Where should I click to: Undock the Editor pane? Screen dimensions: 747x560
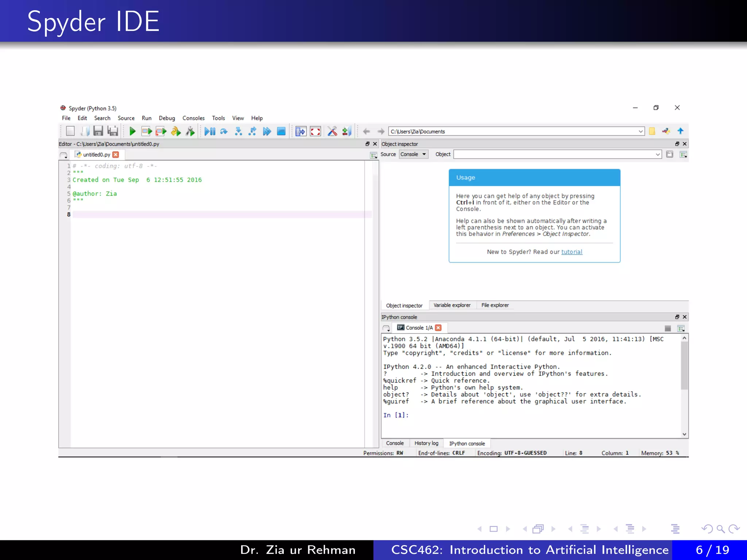click(x=368, y=144)
